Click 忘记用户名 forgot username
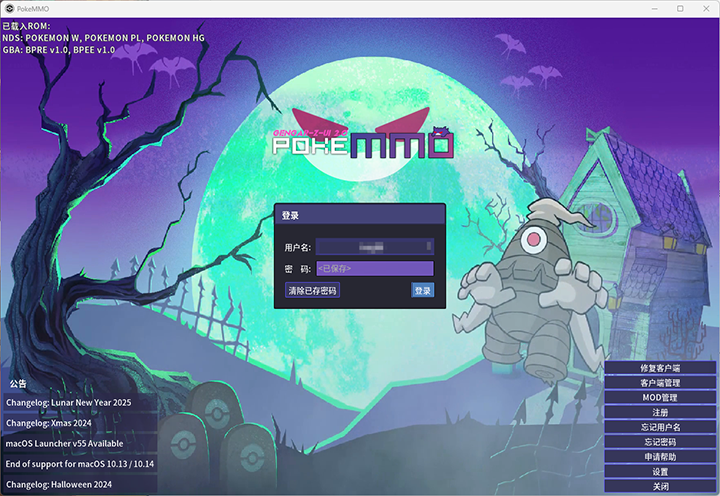 click(x=660, y=427)
